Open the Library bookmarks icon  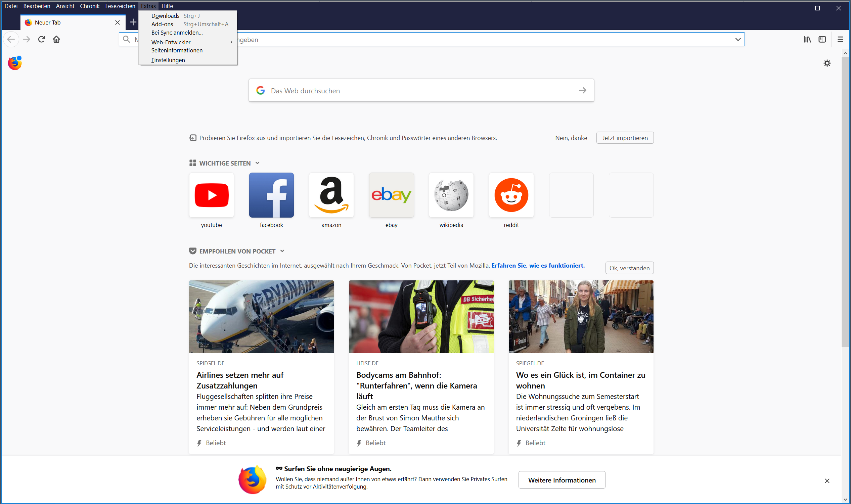[807, 39]
